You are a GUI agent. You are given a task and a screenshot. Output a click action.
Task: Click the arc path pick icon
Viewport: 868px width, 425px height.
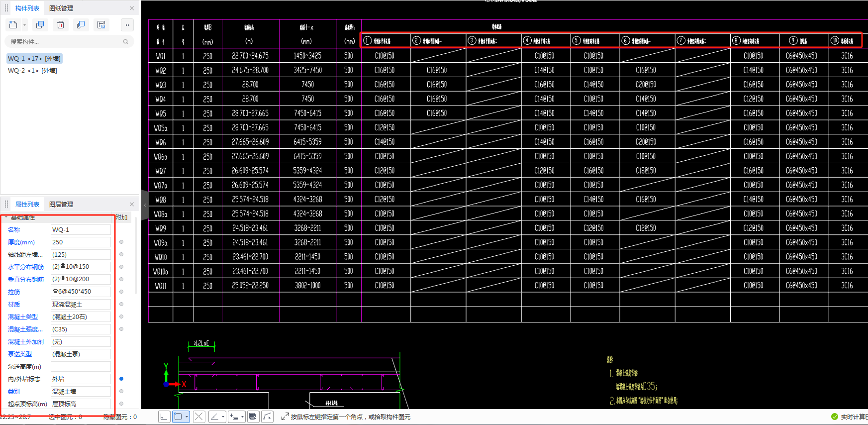click(268, 417)
